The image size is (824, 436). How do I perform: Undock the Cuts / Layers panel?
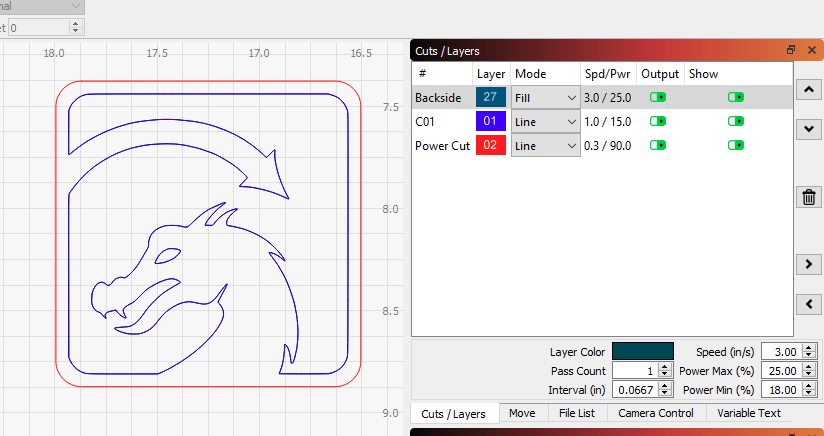791,50
